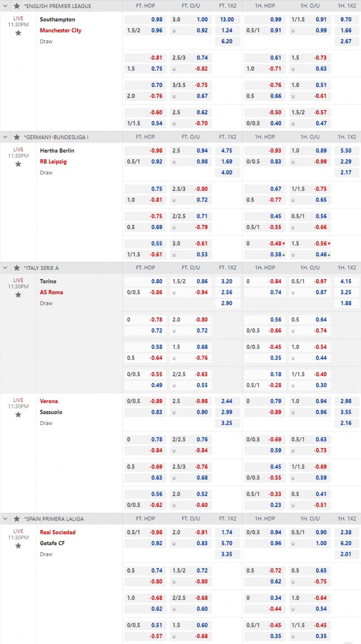The height and width of the screenshot is (644, 361).
Task: Select Southampton first-half 1X2 odds 9.70
Action: pos(346,19)
